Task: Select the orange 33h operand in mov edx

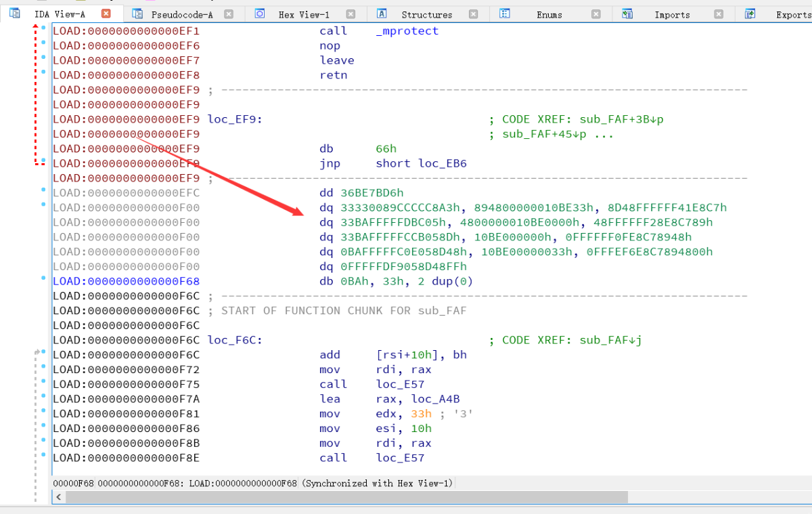Action: pos(422,414)
